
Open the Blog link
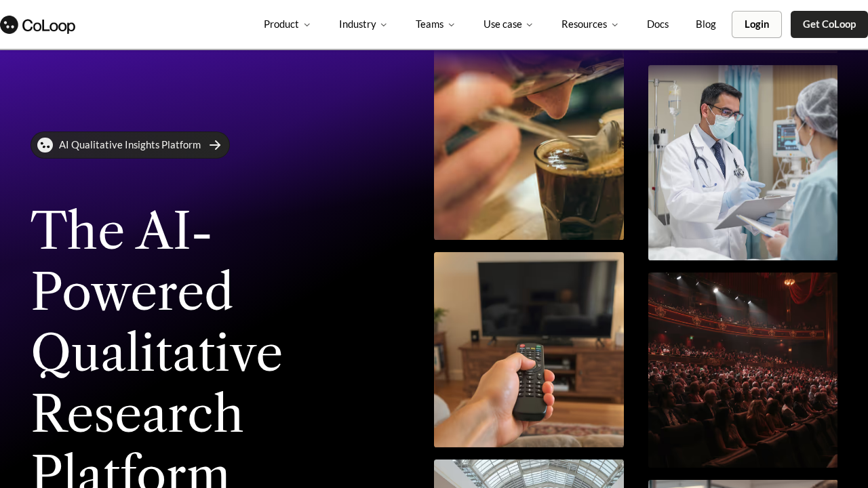(x=706, y=24)
